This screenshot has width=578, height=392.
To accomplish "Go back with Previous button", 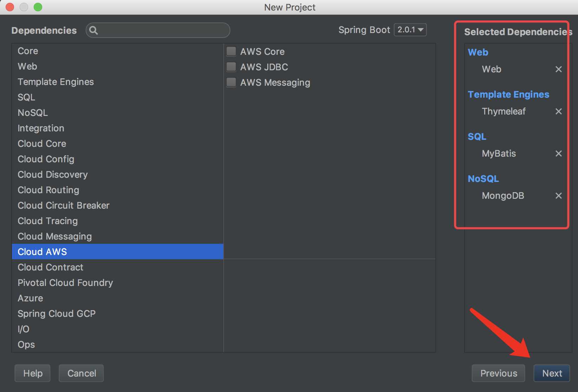I will [x=498, y=373].
